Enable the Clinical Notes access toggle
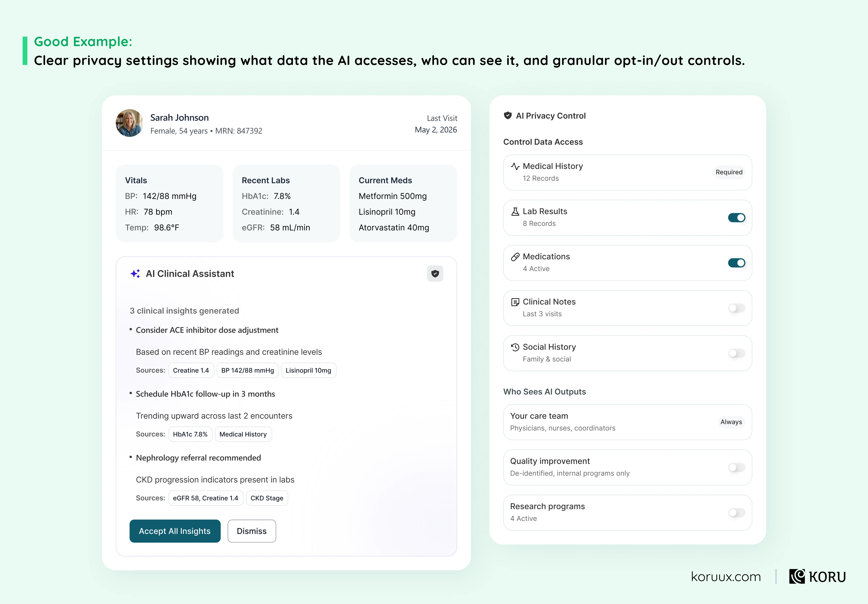The image size is (868, 604). [x=736, y=308]
